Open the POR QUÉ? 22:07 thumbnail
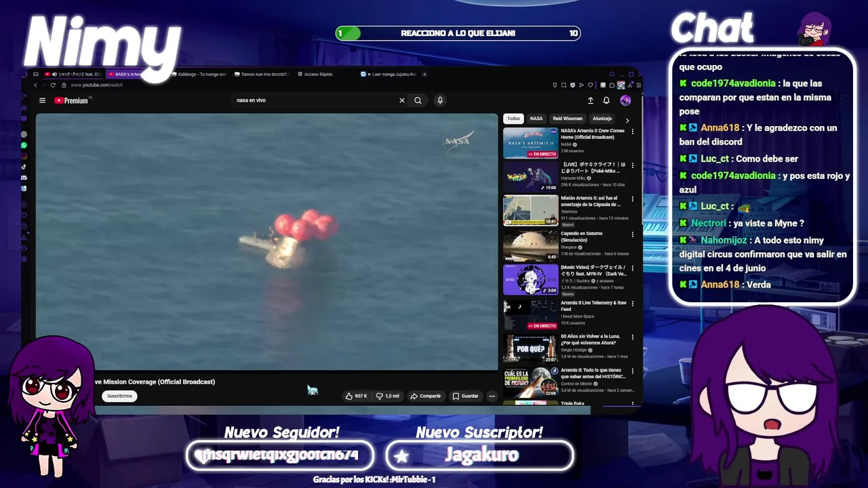Image resolution: width=868 pixels, height=488 pixels. [x=530, y=348]
